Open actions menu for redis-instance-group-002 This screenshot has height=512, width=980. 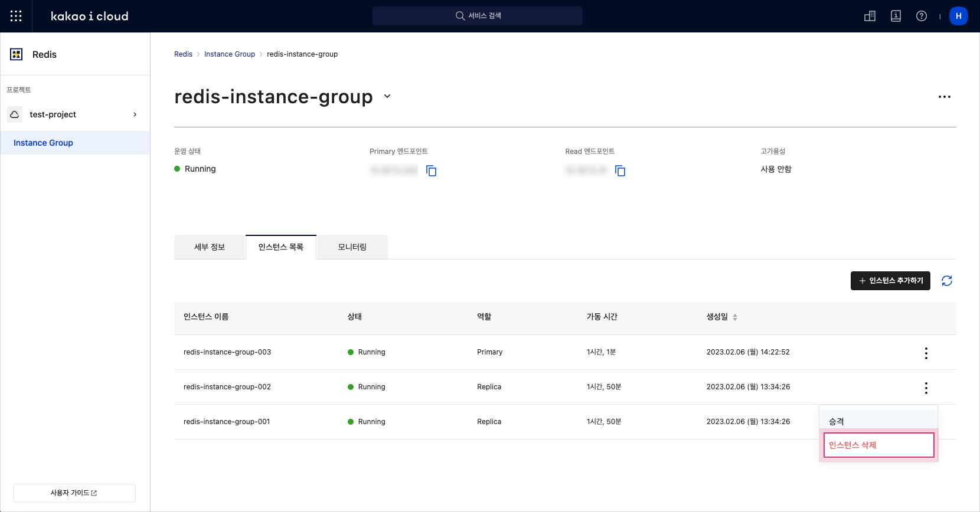click(x=926, y=388)
